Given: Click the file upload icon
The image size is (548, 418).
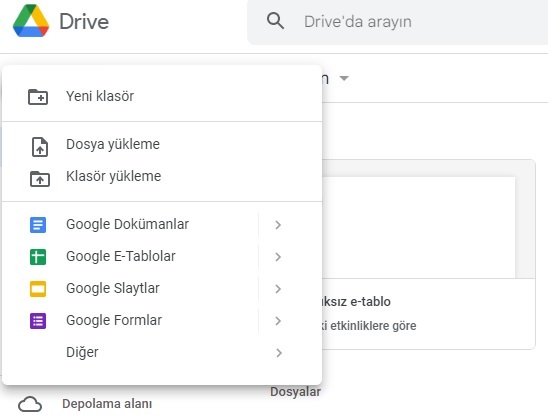Looking at the screenshot, I should coord(40,146).
